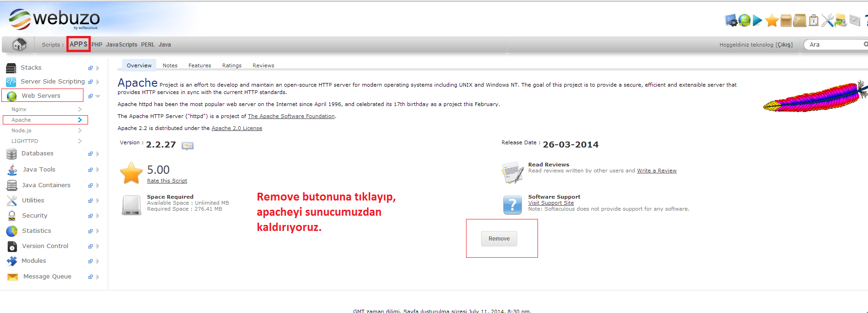
Task: Expand the Version Control category arrow
Action: (98, 246)
